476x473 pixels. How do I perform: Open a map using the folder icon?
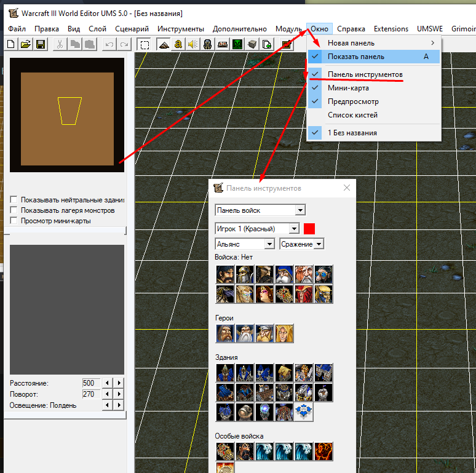click(26, 44)
